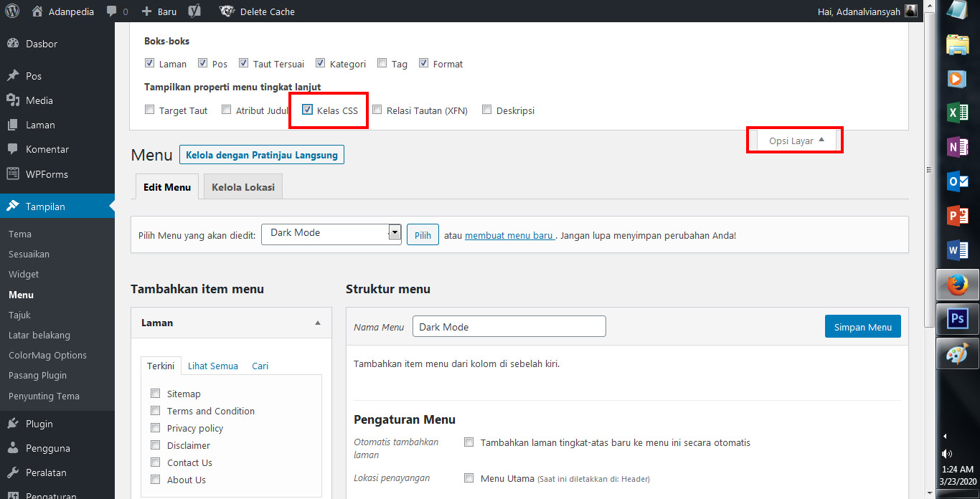This screenshot has width=980, height=499.
Task: Check the Sitemap page checkbox
Action: pos(155,394)
